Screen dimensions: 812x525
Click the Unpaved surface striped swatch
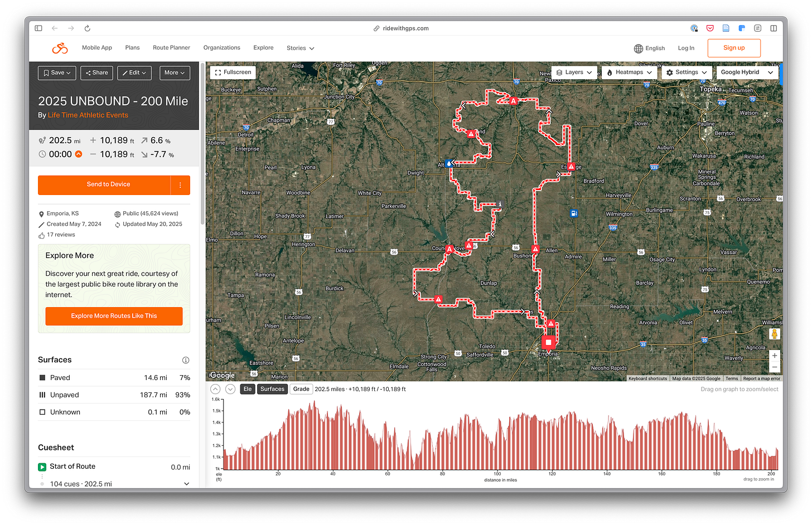point(42,395)
